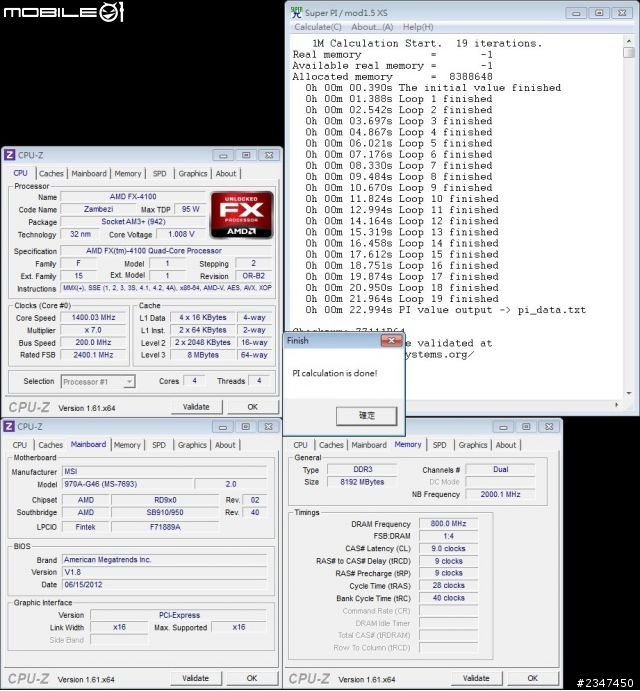Minimize the top CPU-Z CPU window
The image size is (640, 691).
click(223, 155)
